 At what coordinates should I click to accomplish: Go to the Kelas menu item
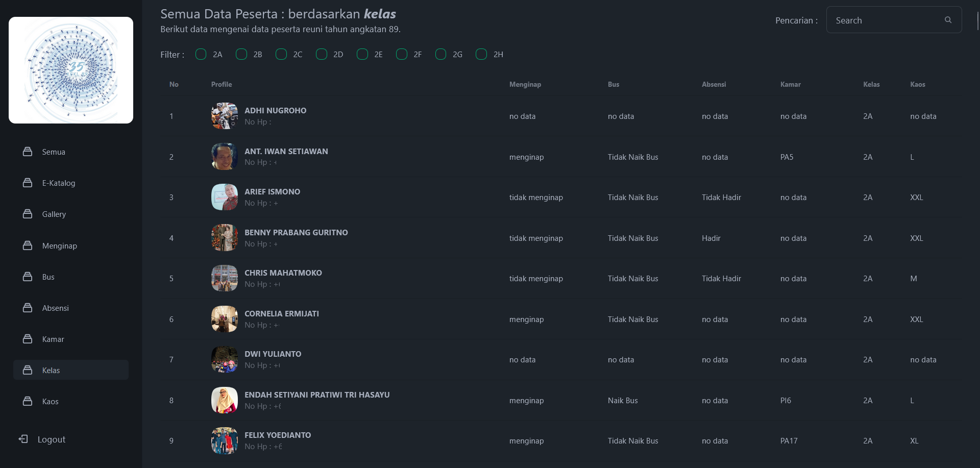[51, 371]
